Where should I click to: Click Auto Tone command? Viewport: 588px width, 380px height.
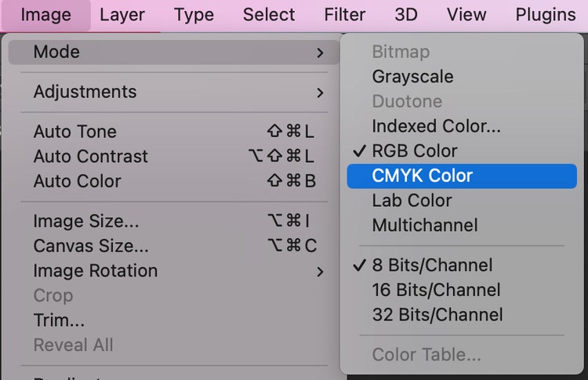pos(75,132)
